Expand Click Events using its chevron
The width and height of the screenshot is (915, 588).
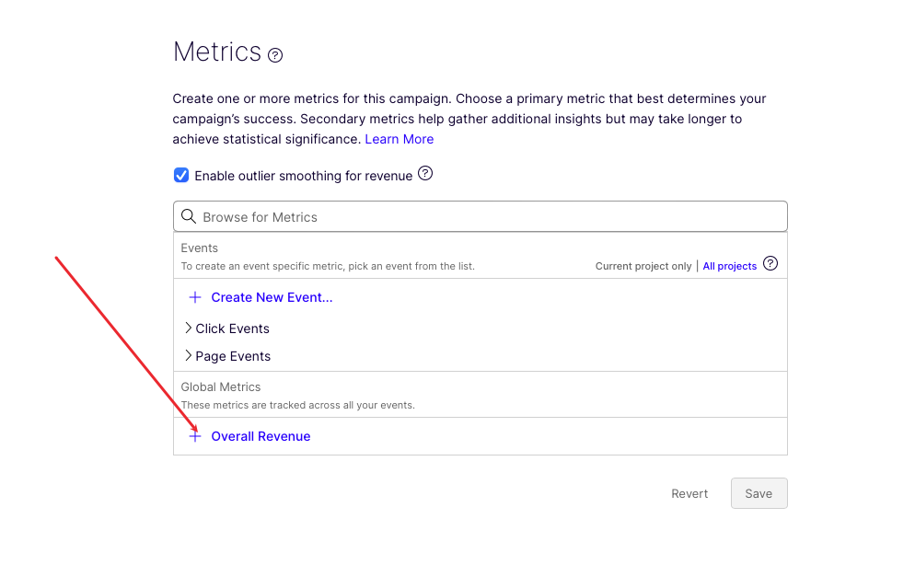pyautogui.click(x=188, y=329)
